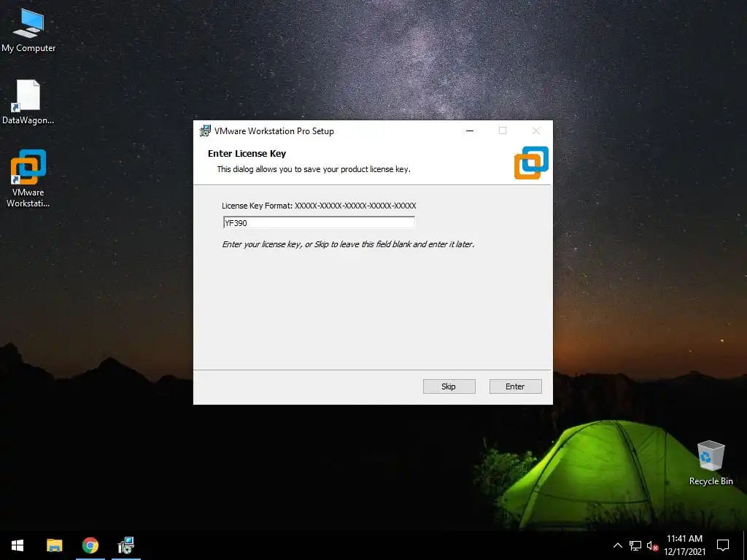This screenshot has width=747, height=560.
Task: Open My Computer desktop icon
Action: click(x=28, y=31)
